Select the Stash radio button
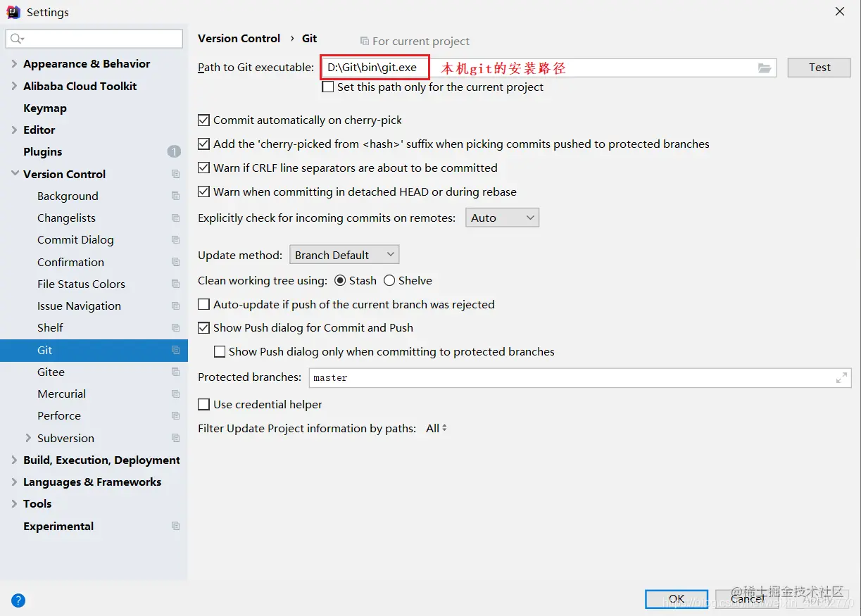The image size is (861, 616). [x=340, y=281]
